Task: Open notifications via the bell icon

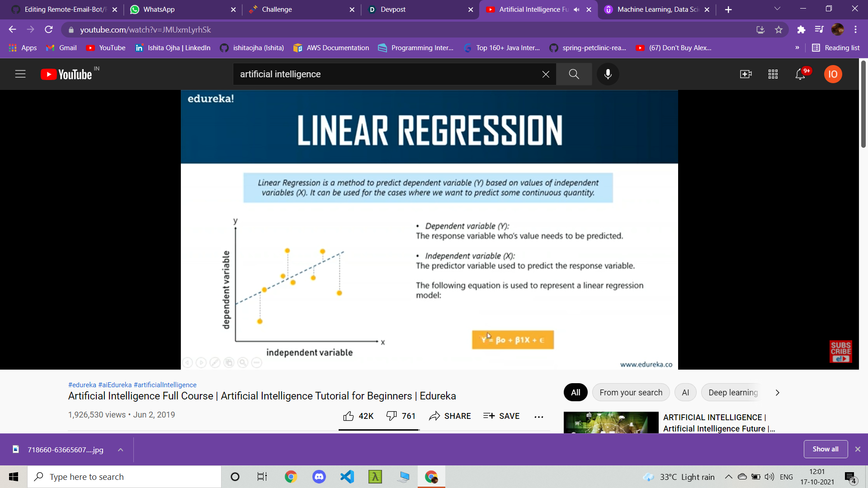Action: tap(801, 74)
